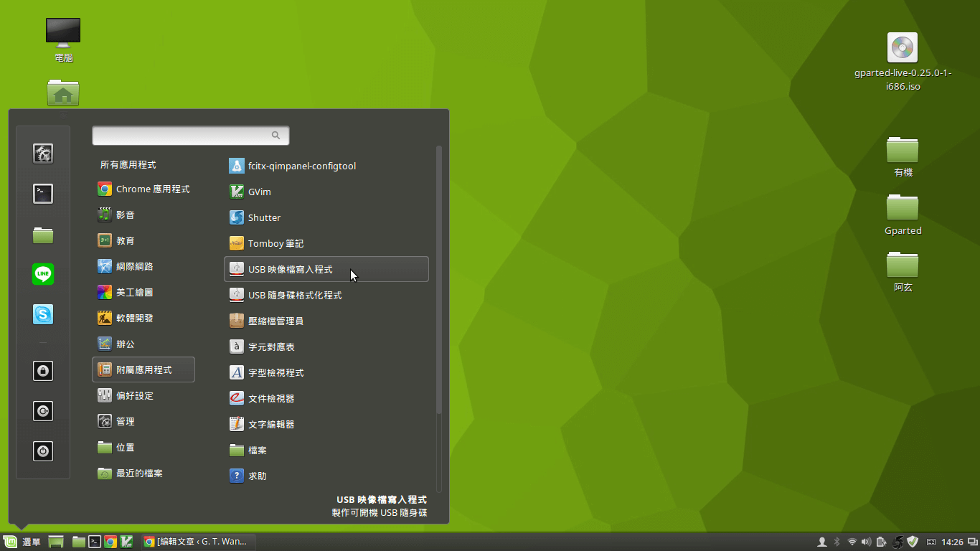Launch USB 隨身碟格式化程式
This screenshot has height=551, width=980.
tap(294, 295)
